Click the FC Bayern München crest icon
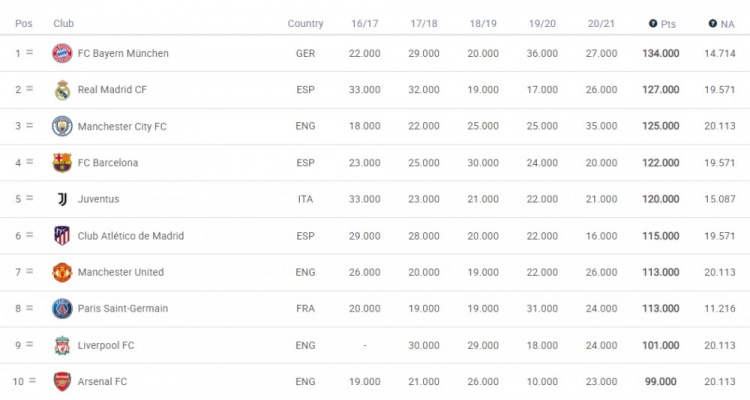 [62, 53]
